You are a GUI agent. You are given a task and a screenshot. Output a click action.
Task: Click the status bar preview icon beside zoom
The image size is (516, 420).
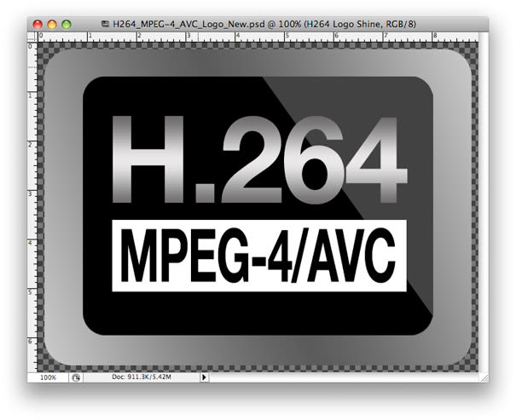coord(76,377)
